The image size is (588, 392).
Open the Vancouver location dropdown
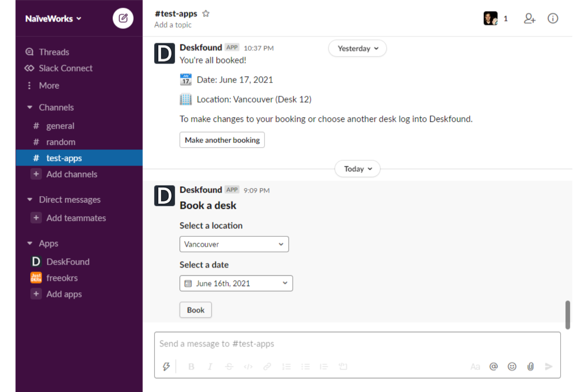(x=234, y=244)
